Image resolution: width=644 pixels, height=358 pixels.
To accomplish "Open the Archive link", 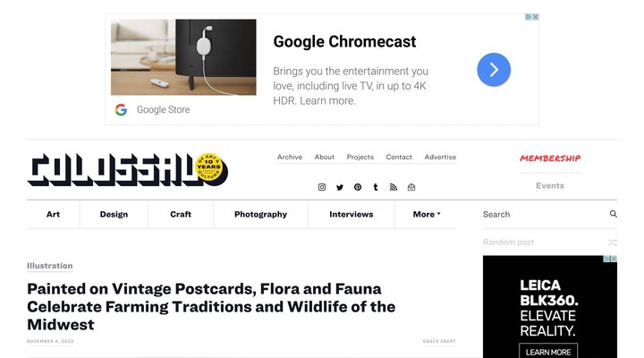I will pos(290,157).
